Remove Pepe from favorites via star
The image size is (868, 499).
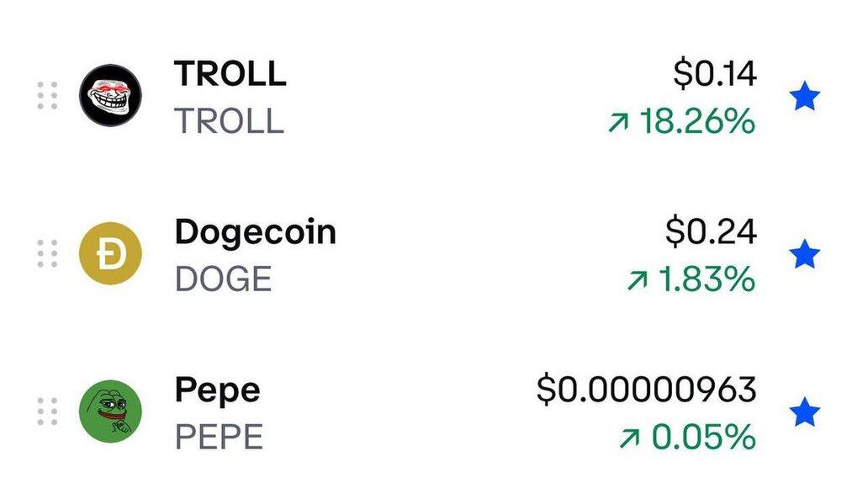pyautogui.click(x=804, y=411)
